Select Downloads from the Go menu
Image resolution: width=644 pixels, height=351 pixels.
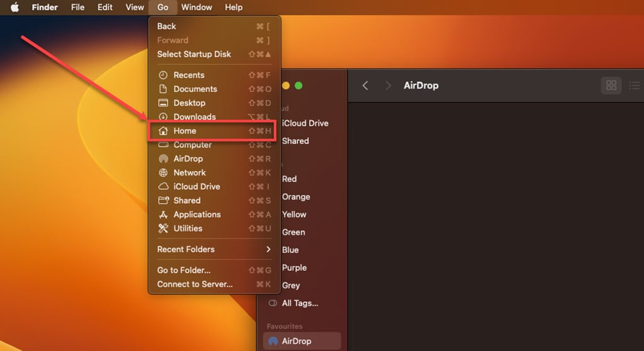[215, 116]
